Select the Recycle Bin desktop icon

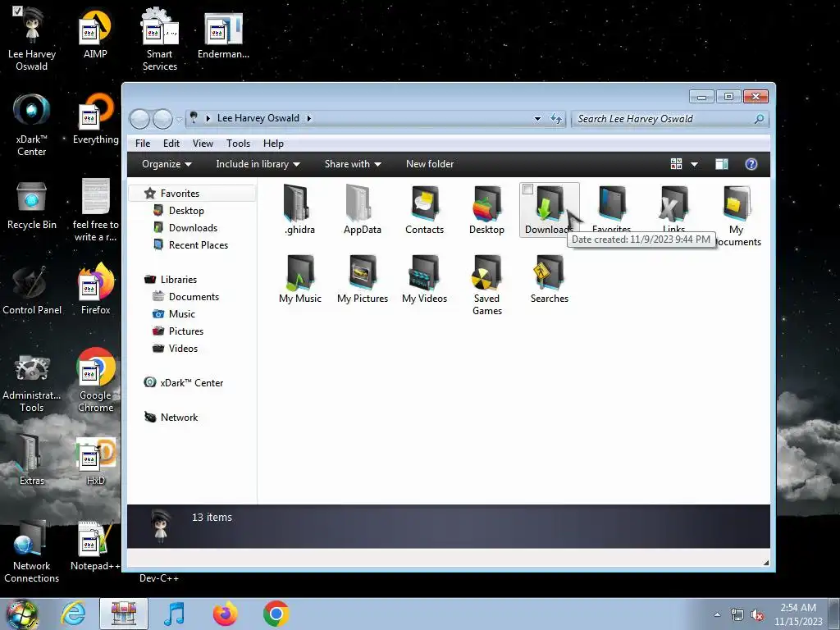32,205
